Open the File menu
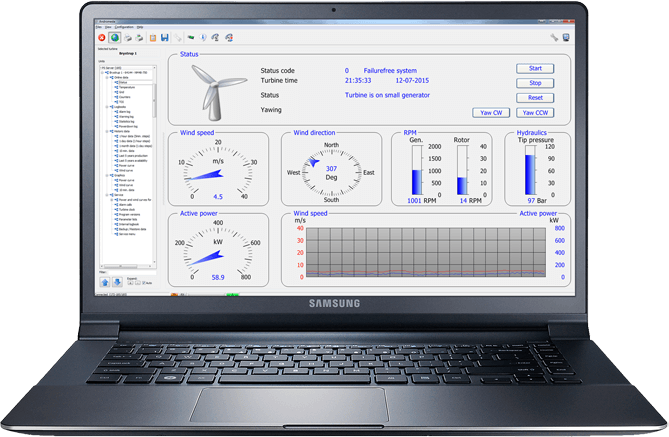669x437 pixels. (99, 27)
